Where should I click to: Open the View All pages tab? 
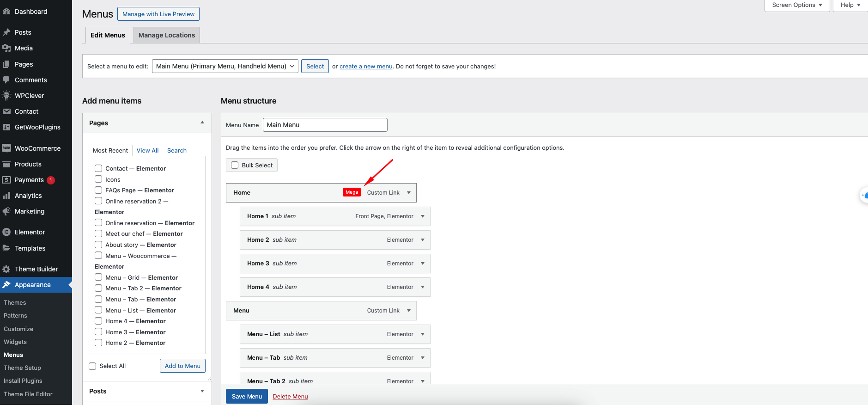[147, 151]
